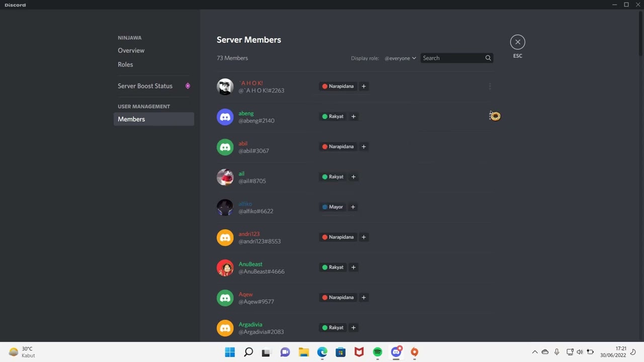This screenshot has height=362, width=644.
Task: Click the Rakyat role tag of AnuBeast
Action: click(x=333, y=267)
